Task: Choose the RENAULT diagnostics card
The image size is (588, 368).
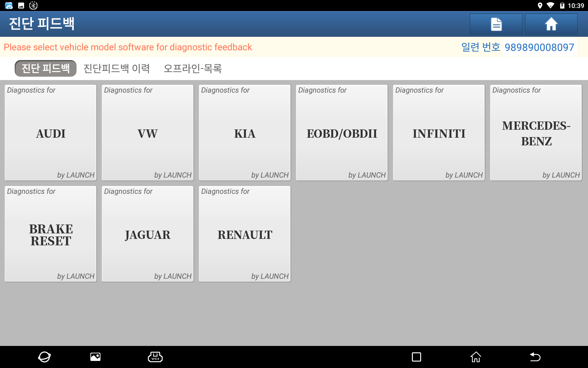Action: (245, 234)
